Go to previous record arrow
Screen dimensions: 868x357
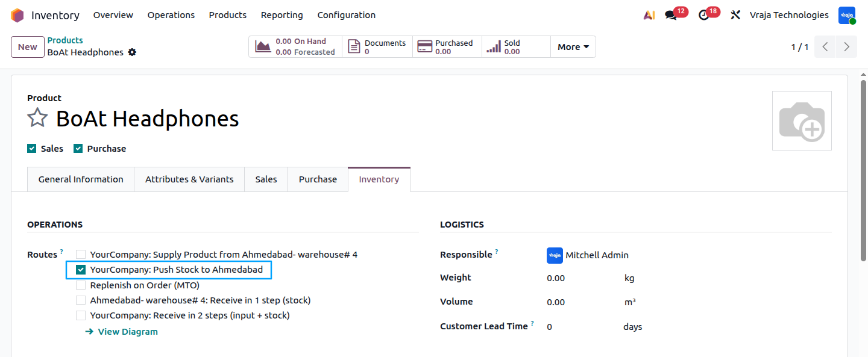click(825, 46)
